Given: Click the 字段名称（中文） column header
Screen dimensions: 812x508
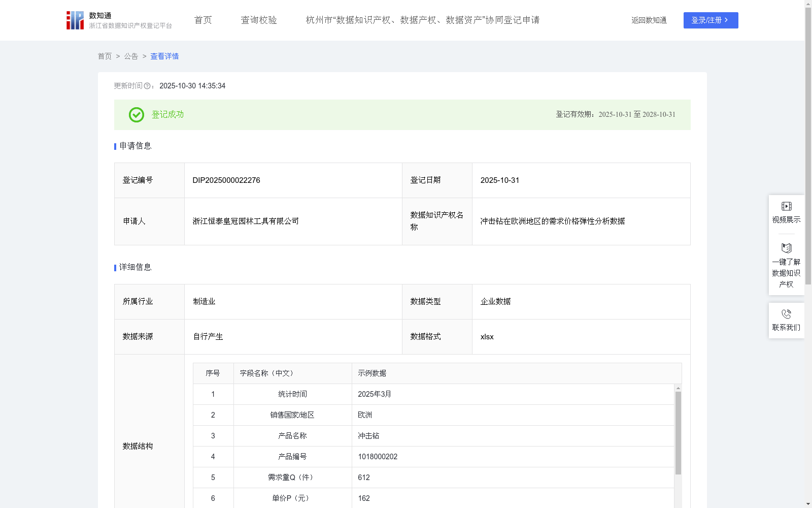Looking at the screenshot, I should point(292,373).
